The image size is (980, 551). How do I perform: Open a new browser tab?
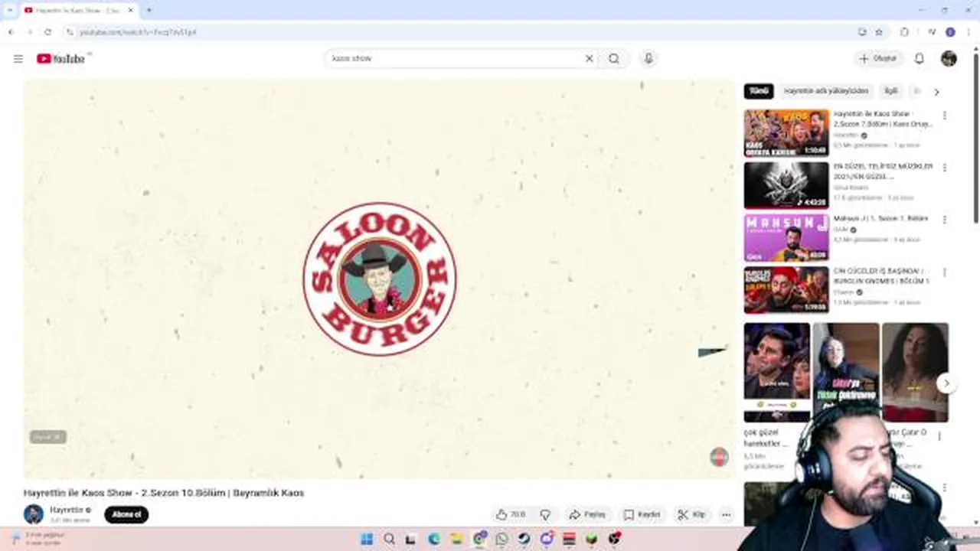[x=149, y=10]
